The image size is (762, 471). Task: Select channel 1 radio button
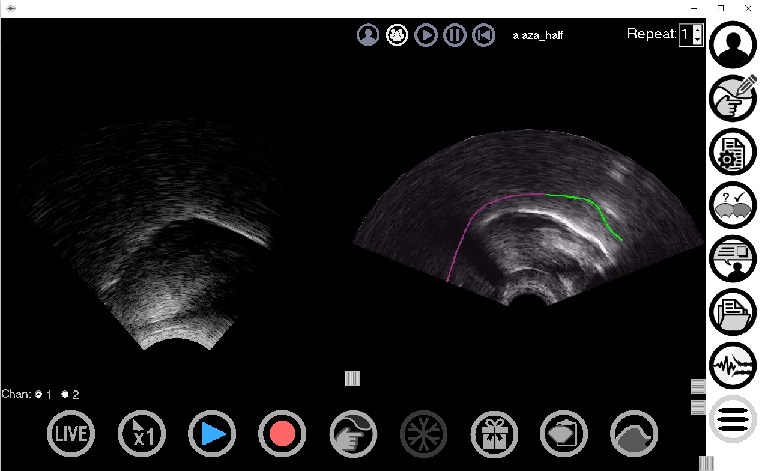[38, 394]
